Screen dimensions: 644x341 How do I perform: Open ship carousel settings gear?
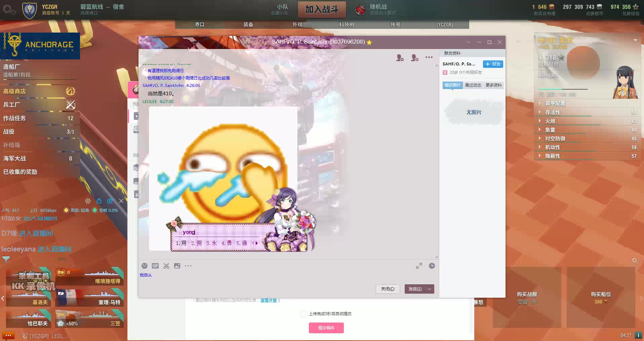point(635,261)
